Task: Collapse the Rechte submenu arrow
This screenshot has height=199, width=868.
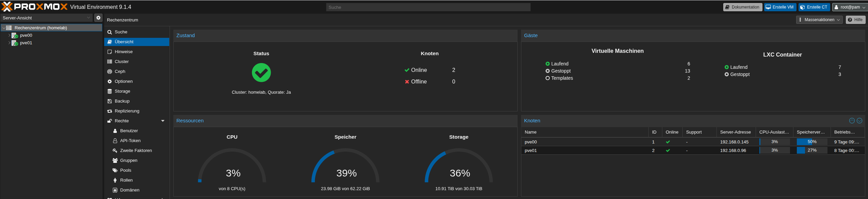Action: (x=163, y=121)
